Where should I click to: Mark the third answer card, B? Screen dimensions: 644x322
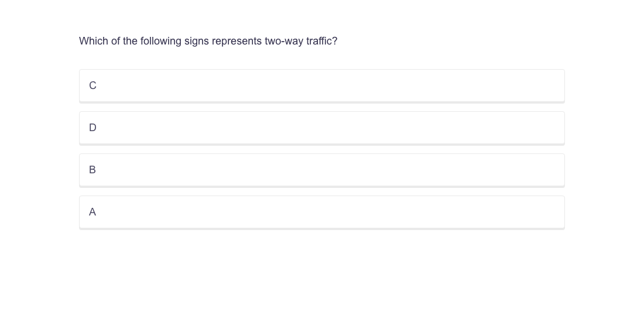tap(321, 170)
